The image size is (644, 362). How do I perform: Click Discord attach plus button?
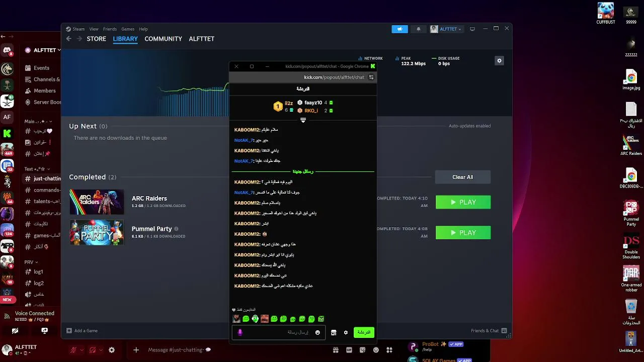coord(136,350)
